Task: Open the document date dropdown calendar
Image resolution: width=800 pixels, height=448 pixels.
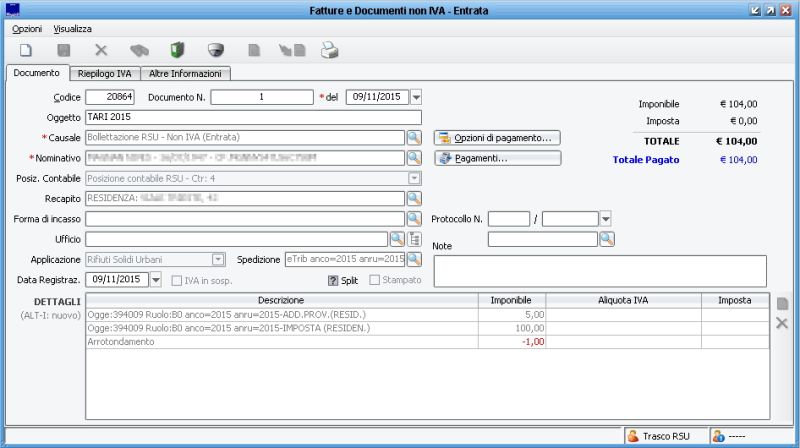Action: coord(417,97)
